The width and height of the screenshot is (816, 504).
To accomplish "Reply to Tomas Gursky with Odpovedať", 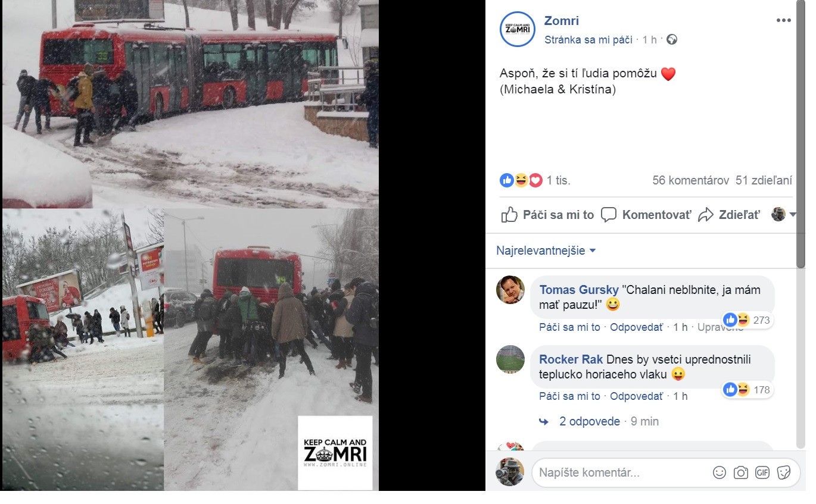I will coord(636,327).
